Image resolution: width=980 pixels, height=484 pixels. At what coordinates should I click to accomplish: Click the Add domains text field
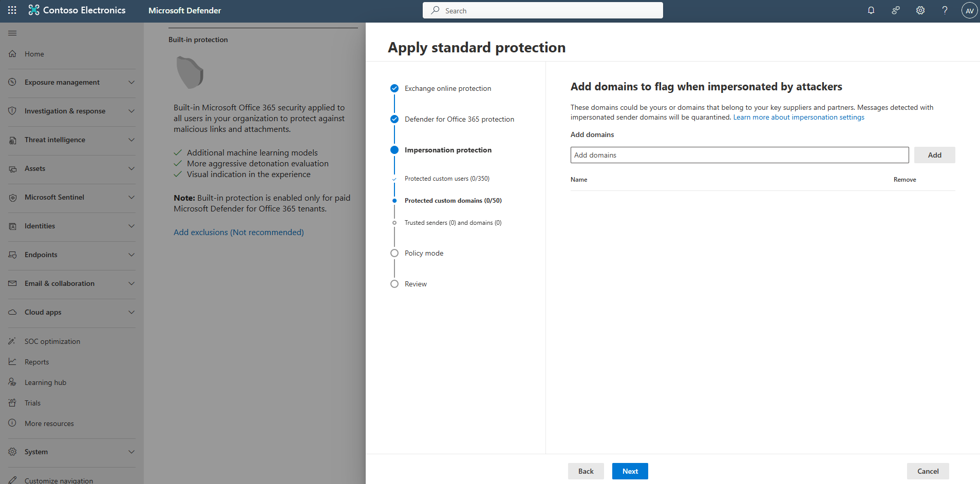coord(740,155)
